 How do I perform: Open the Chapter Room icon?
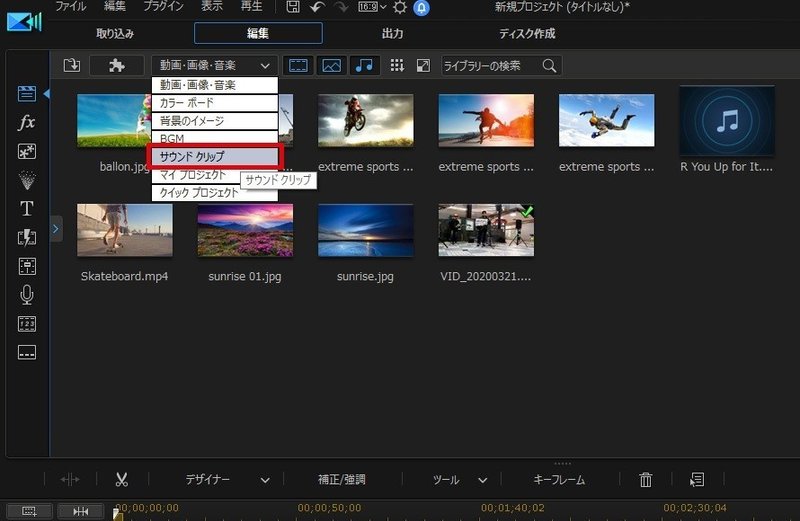(x=27, y=324)
